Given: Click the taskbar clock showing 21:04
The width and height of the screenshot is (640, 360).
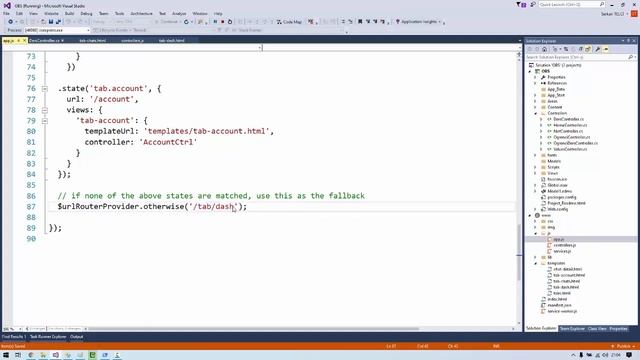Looking at the screenshot, I should [617, 355].
